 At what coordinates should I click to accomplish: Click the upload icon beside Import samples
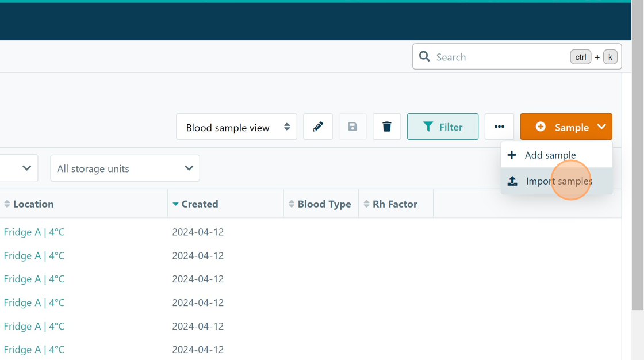tap(512, 181)
